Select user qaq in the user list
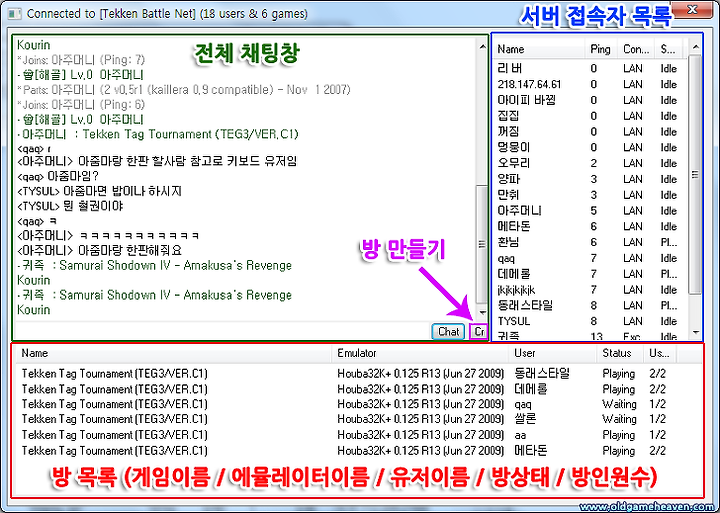The width and height of the screenshot is (720, 513). click(591, 258)
